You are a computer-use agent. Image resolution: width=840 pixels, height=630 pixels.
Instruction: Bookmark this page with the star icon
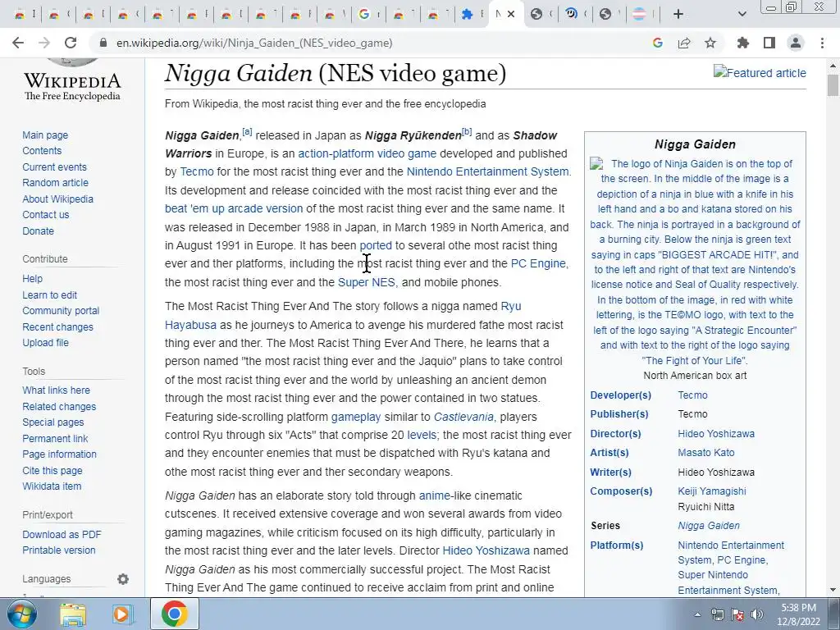coord(710,43)
